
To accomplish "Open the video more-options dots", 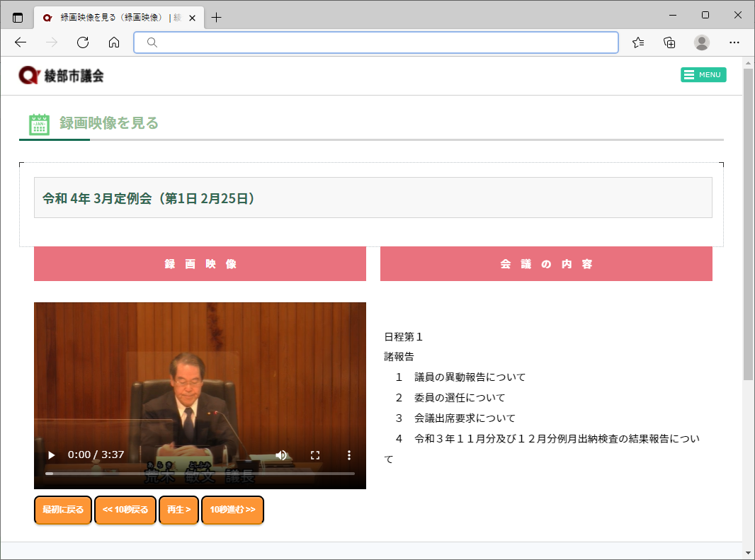I will 349,455.
